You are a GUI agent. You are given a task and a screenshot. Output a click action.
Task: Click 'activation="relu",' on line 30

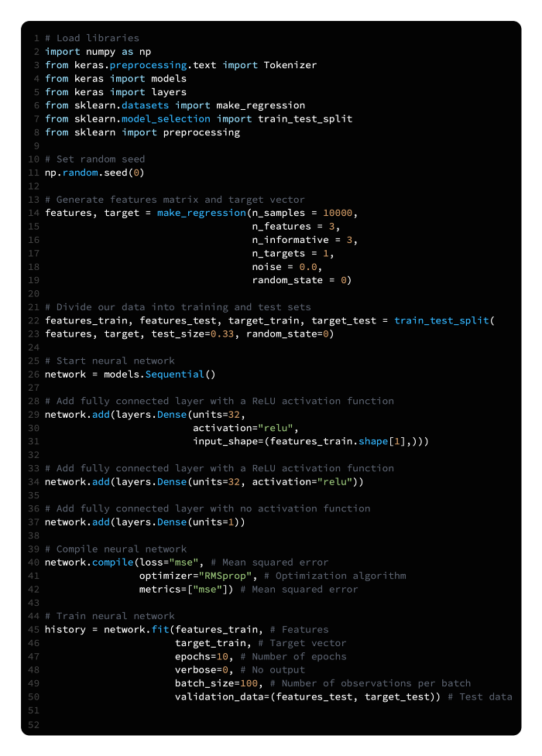(x=245, y=428)
